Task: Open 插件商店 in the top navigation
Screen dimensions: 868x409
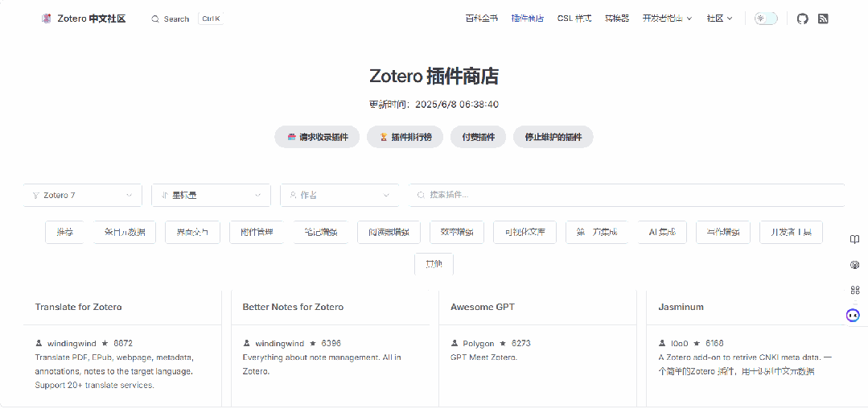Action: coord(528,19)
